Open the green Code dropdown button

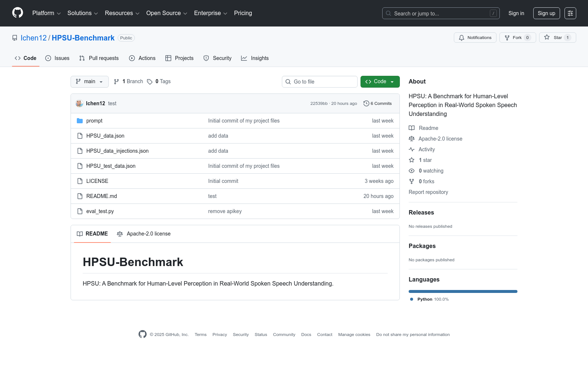pos(380,82)
